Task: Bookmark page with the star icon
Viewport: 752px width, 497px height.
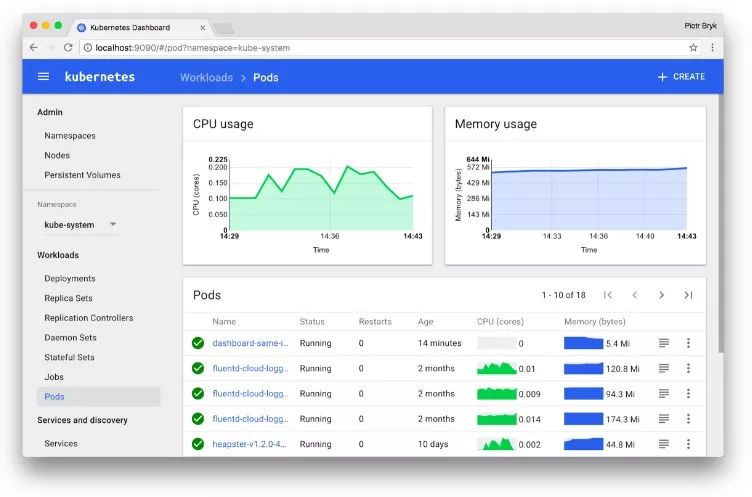Action: click(x=693, y=47)
